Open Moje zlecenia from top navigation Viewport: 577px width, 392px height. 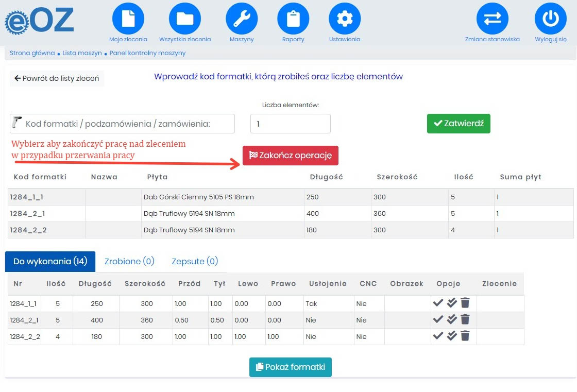pyautogui.click(x=128, y=19)
